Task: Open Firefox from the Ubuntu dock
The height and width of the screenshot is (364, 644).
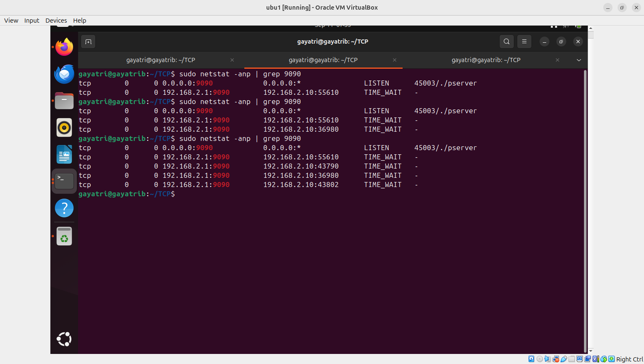Action: coord(64,47)
